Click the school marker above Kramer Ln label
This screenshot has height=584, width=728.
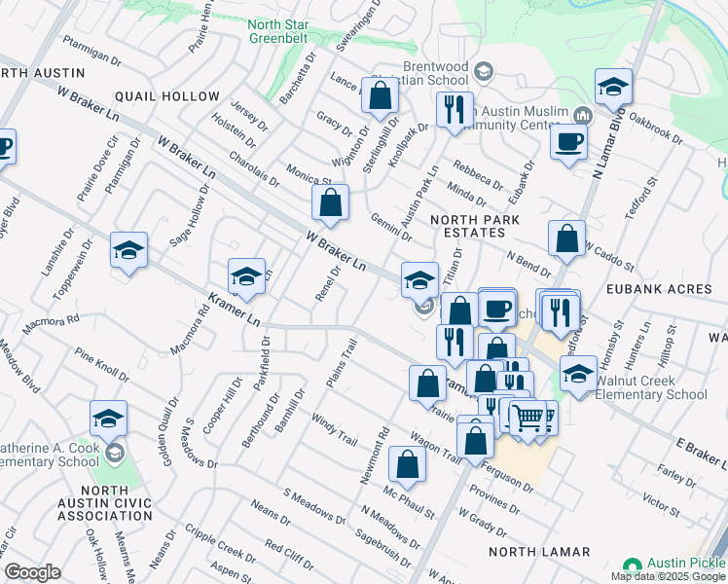(x=246, y=278)
